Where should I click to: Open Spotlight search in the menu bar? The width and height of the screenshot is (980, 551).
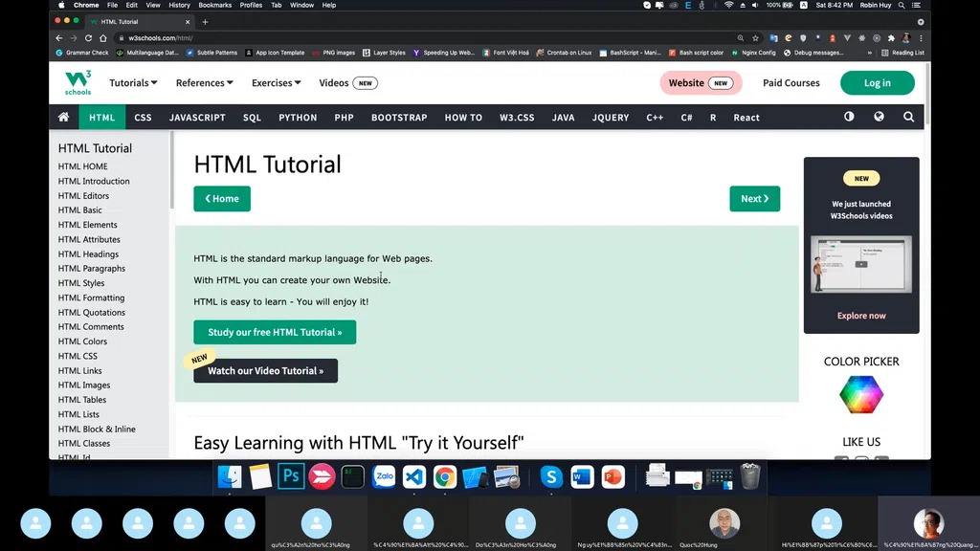[902, 5]
